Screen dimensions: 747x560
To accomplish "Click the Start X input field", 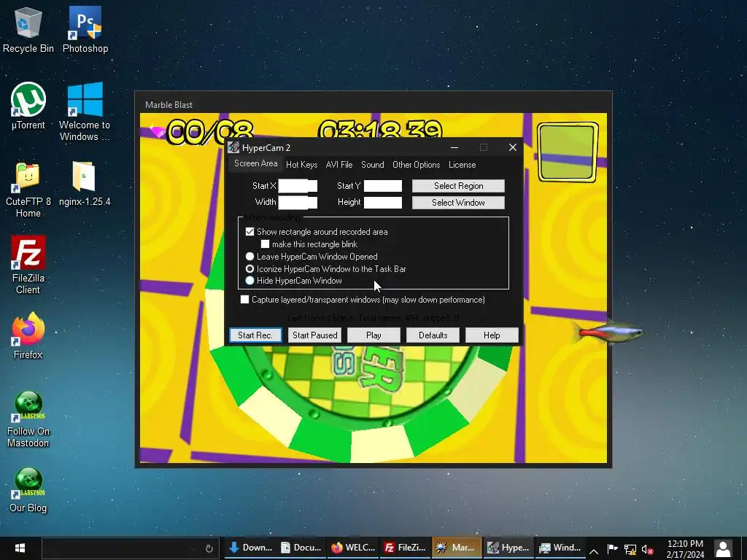I will click(298, 186).
